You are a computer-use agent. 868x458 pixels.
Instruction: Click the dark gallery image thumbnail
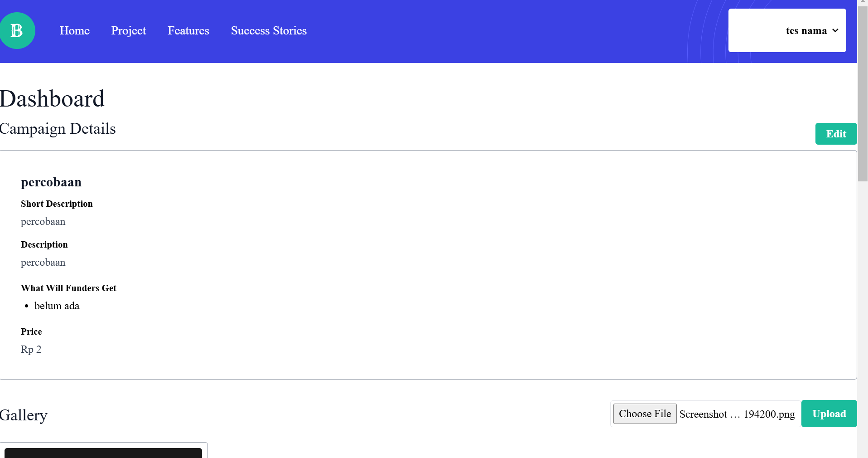(103, 453)
